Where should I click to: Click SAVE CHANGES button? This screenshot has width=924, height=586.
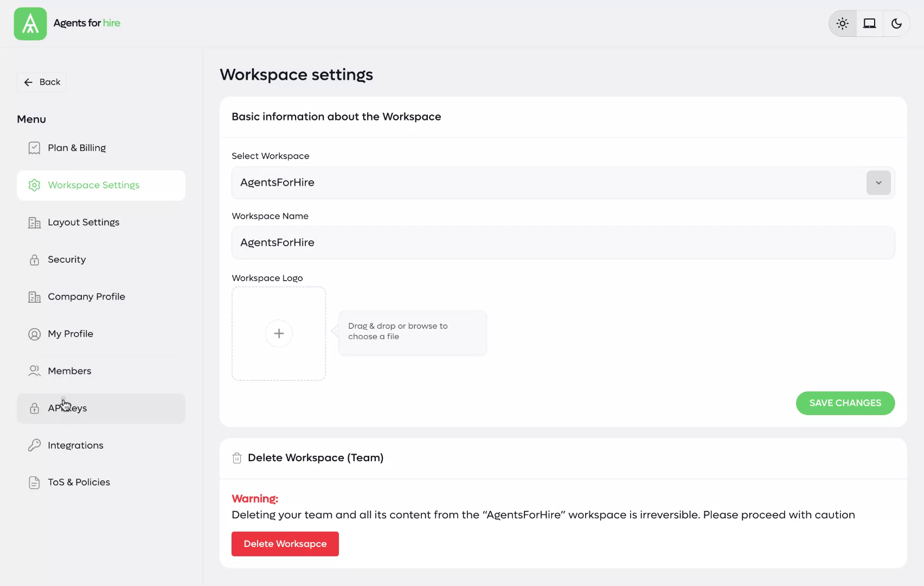[x=845, y=403]
